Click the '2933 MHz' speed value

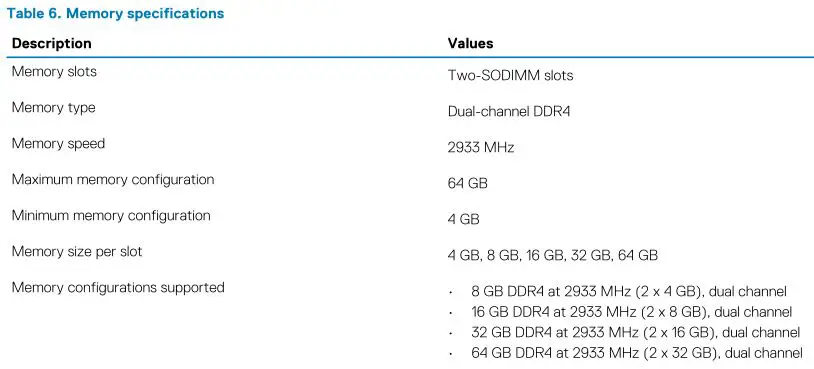click(x=481, y=147)
